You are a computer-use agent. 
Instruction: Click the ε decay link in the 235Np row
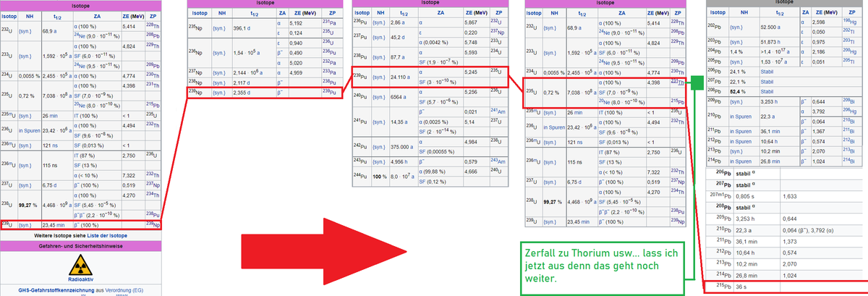280,33
